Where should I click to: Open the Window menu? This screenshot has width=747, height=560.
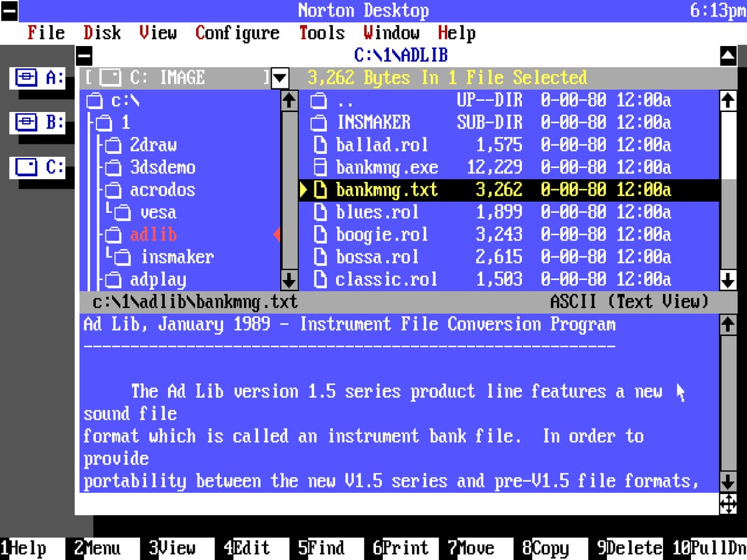tap(392, 33)
